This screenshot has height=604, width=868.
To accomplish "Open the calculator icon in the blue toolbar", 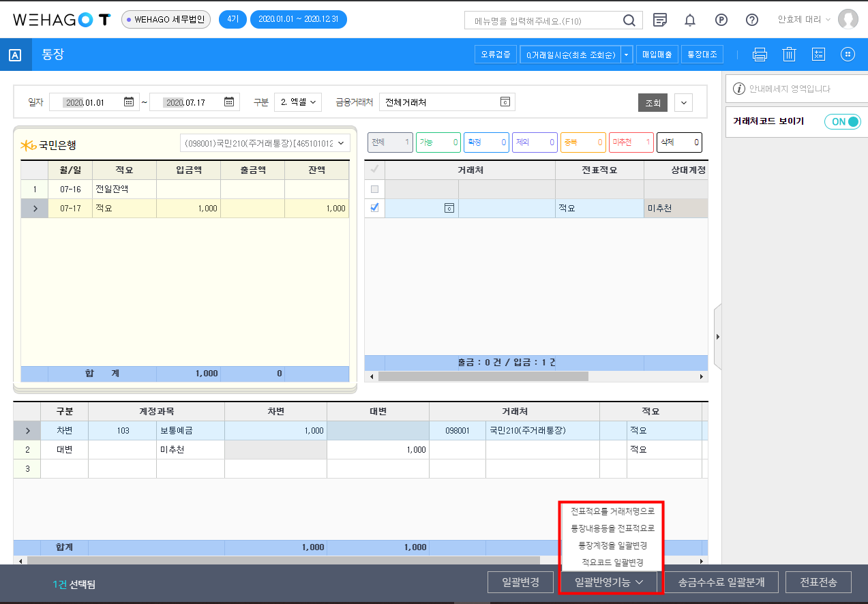I will click(x=819, y=55).
